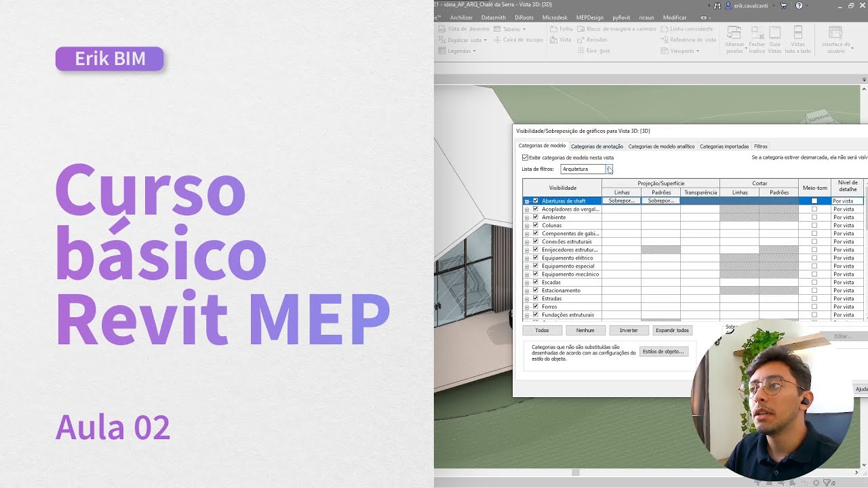The width and height of the screenshot is (868, 488).
Task: Click the Interface do usuário icon
Action: click(836, 34)
